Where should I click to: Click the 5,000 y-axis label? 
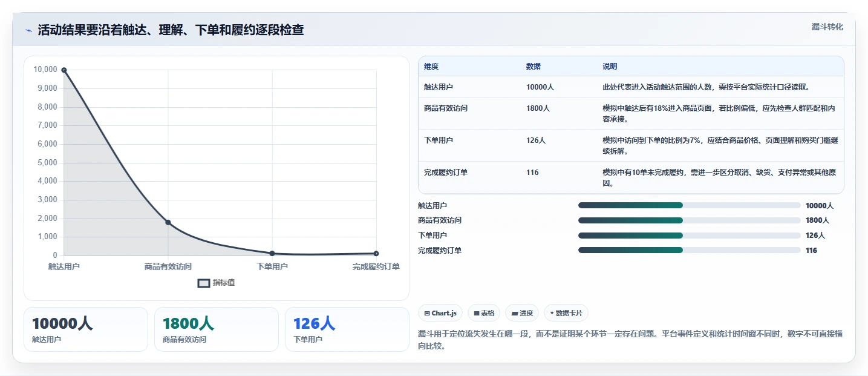tap(47, 163)
